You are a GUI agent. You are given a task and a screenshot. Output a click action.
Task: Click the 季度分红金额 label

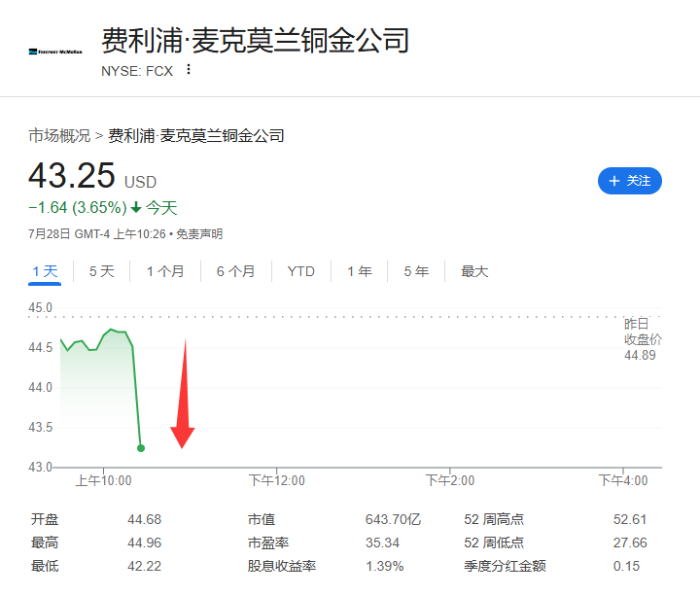tap(505, 566)
